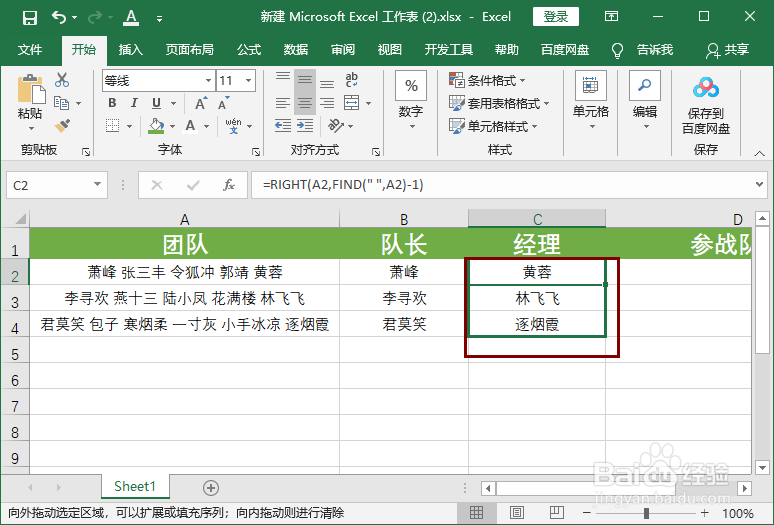
Task: Switch to the 插入 tab
Action: [x=130, y=49]
